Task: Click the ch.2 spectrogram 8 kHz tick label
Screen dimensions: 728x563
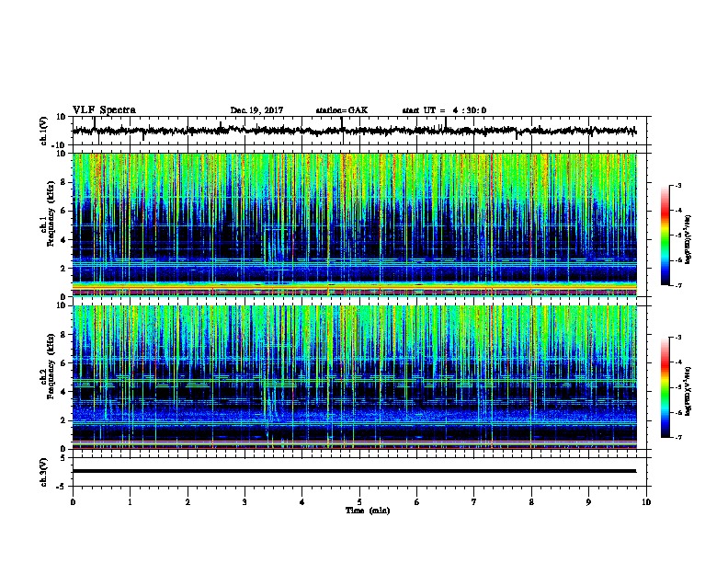Action: (63, 335)
